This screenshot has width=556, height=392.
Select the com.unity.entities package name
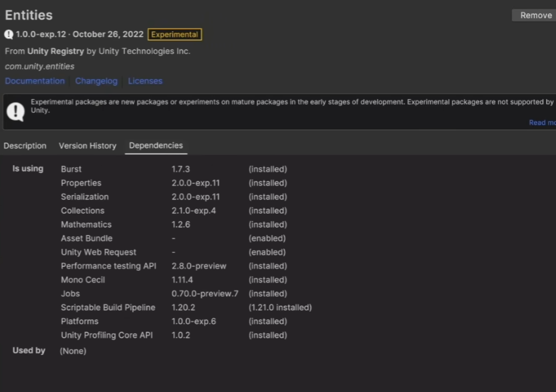tap(40, 66)
